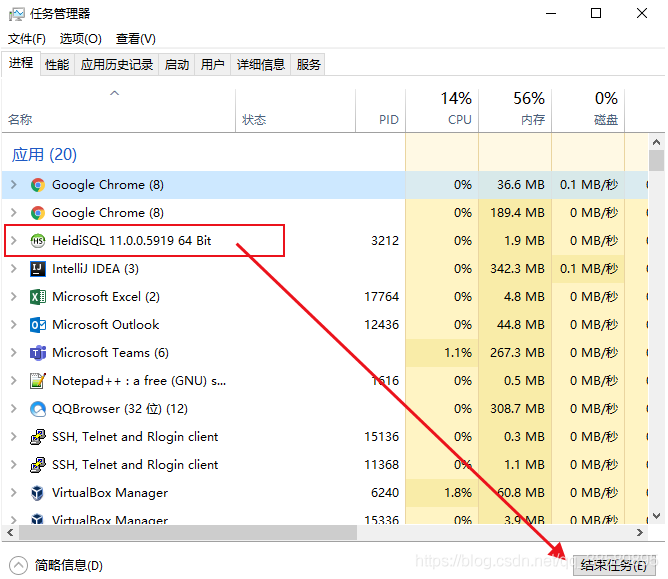This screenshot has width=668, height=579.
Task: Switch to the 详细信息 tab
Action: [261, 65]
